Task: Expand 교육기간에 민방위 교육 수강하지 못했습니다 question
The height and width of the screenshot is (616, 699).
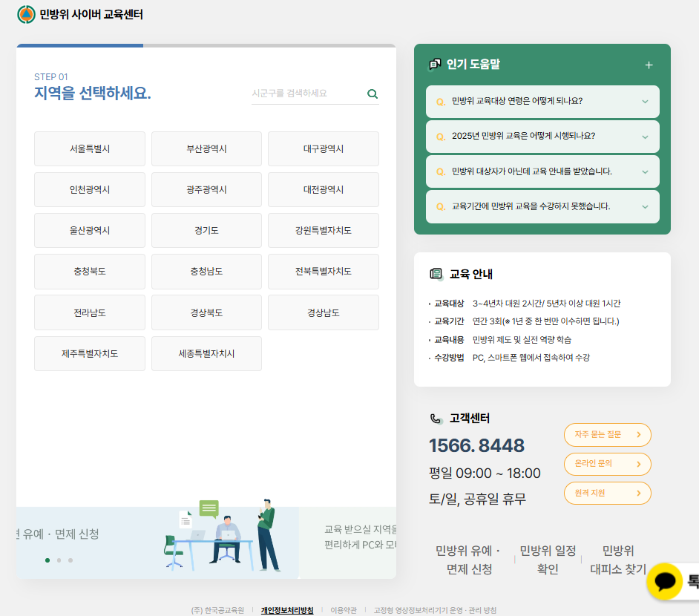Action: 542,206
